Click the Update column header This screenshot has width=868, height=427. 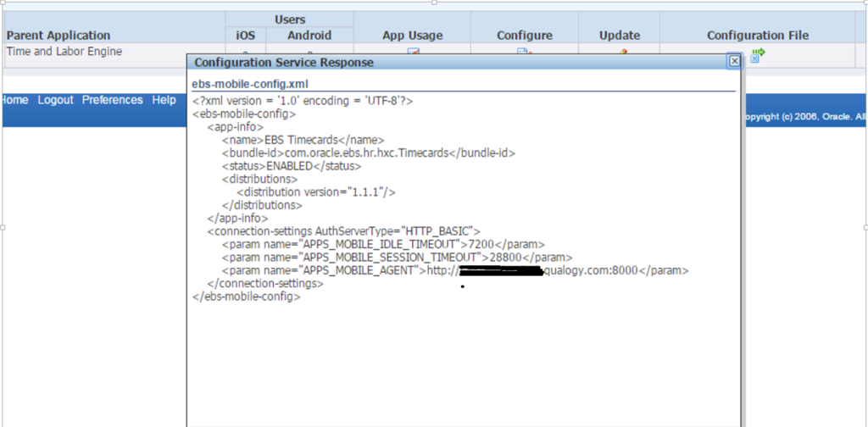[x=620, y=36]
